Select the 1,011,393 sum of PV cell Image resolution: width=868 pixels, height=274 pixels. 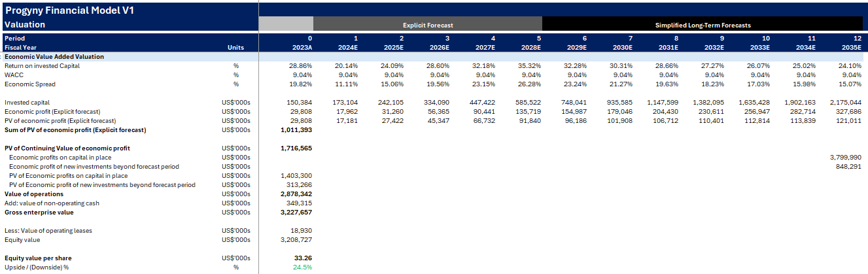click(297, 130)
